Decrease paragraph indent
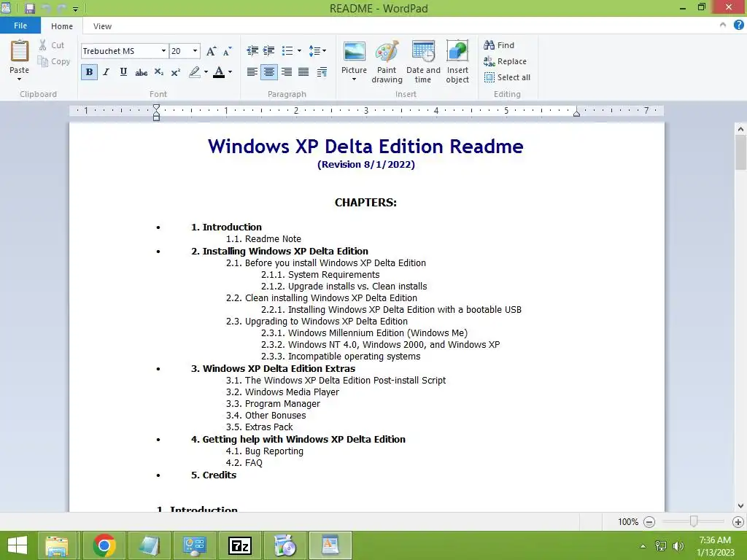 pyautogui.click(x=252, y=50)
